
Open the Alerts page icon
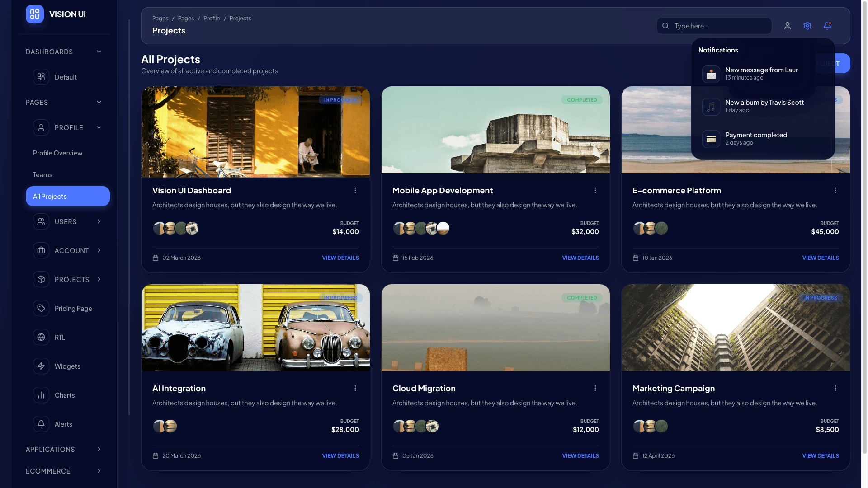[x=41, y=424]
